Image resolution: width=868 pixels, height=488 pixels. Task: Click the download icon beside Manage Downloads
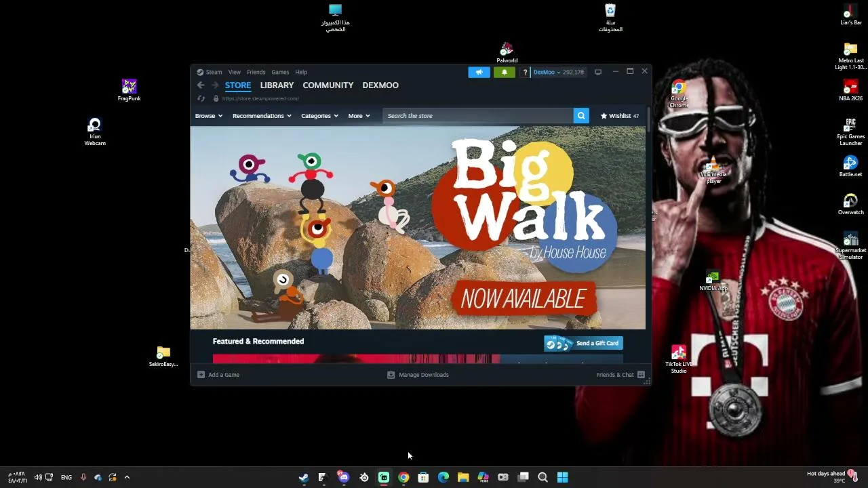391,375
